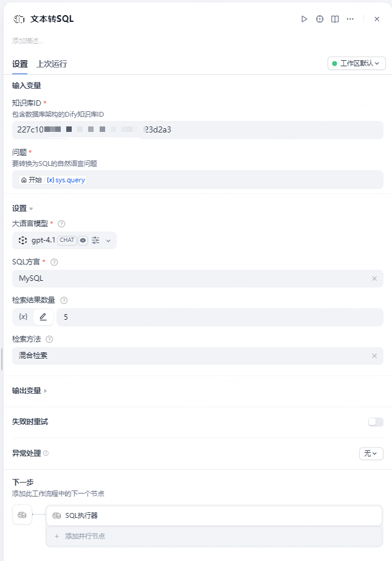Screen dimensions: 392x561
Task: Clear the 混合检索 retrieval method
Action: [374, 356]
